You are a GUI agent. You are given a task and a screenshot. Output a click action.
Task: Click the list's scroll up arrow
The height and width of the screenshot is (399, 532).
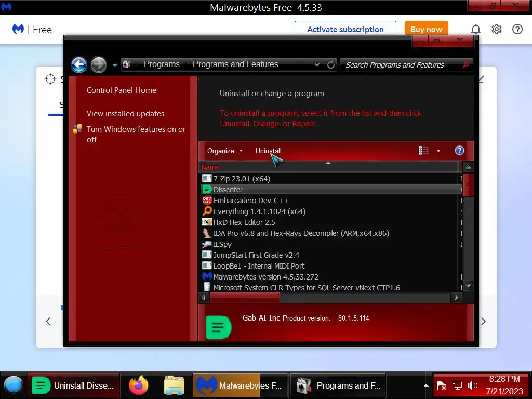pyautogui.click(x=468, y=167)
